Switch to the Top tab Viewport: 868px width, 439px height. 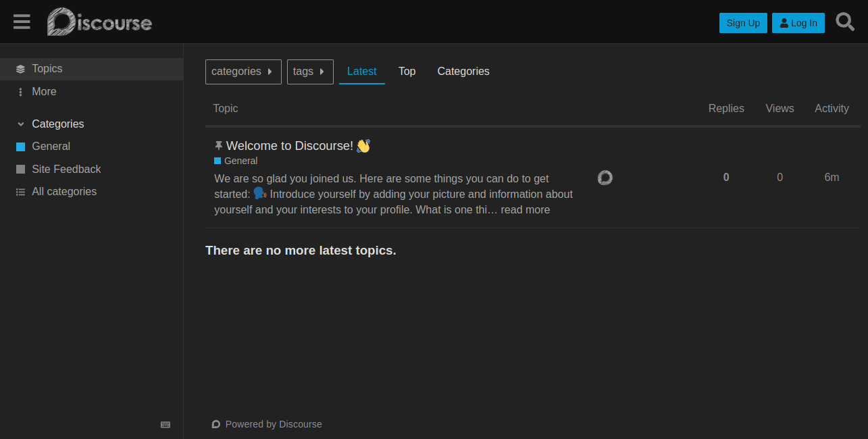407,71
